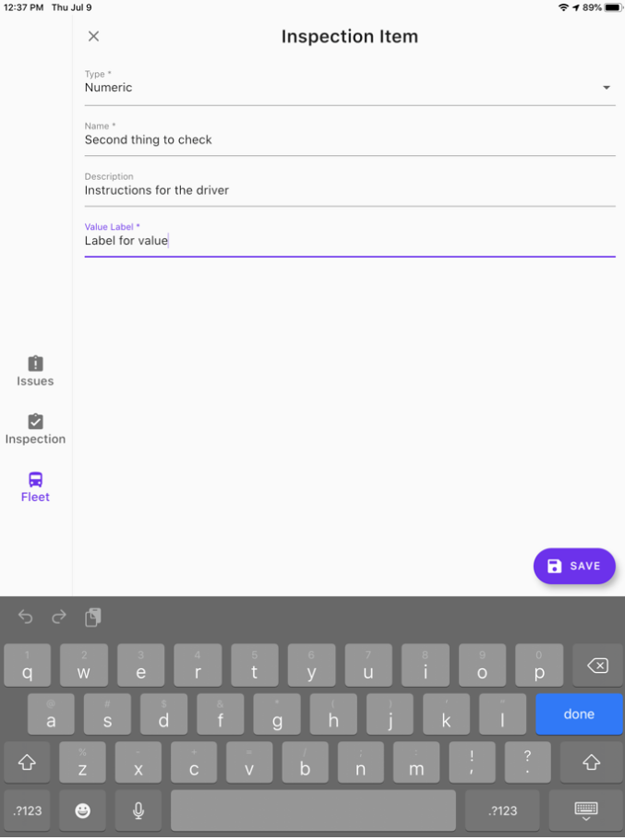
Task: Open the Type dropdown showing Numeric
Action: pyautogui.click(x=349, y=88)
